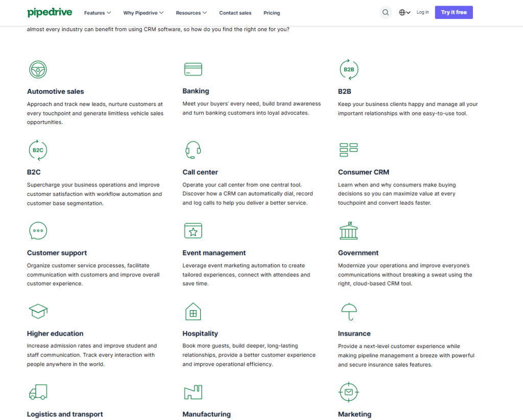The height and width of the screenshot is (420, 523).
Task: Open the Contact sales menu item
Action: (x=235, y=13)
